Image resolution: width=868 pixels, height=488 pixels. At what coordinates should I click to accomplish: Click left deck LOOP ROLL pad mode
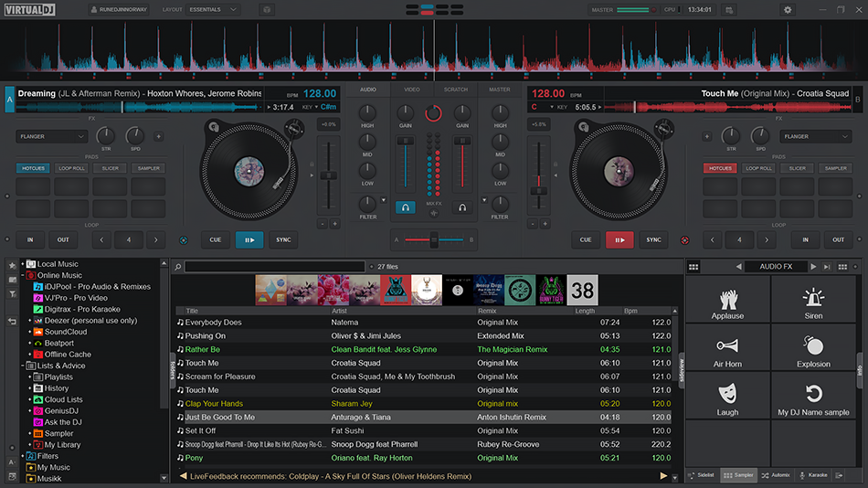point(71,168)
